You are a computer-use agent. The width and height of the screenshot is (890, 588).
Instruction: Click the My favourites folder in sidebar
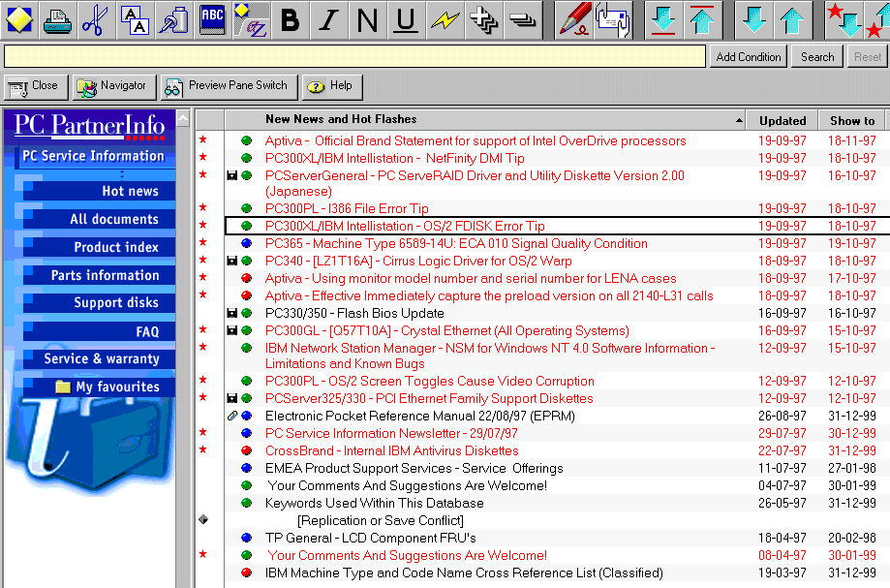[107, 387]
